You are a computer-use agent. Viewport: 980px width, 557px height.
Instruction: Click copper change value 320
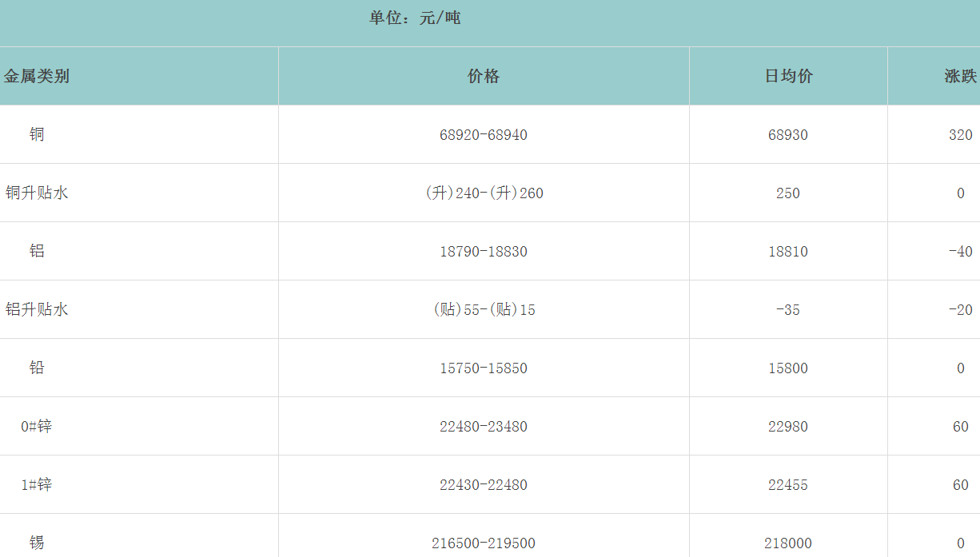[x=960, y=135]
